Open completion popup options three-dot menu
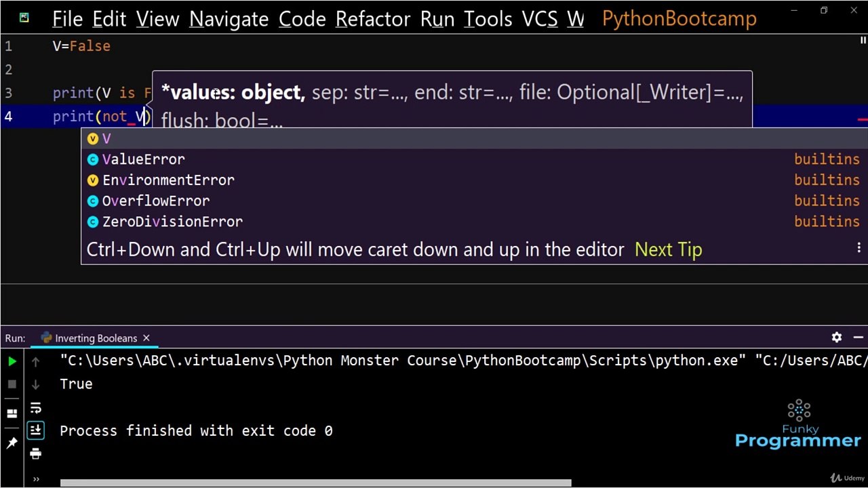 tap(859, 248)
